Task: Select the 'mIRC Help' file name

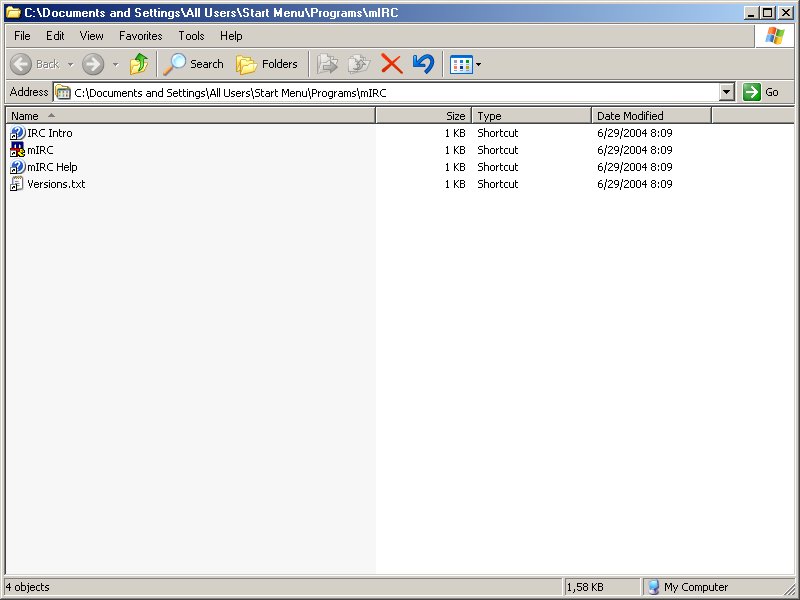Action: click(x=52, y=167)
